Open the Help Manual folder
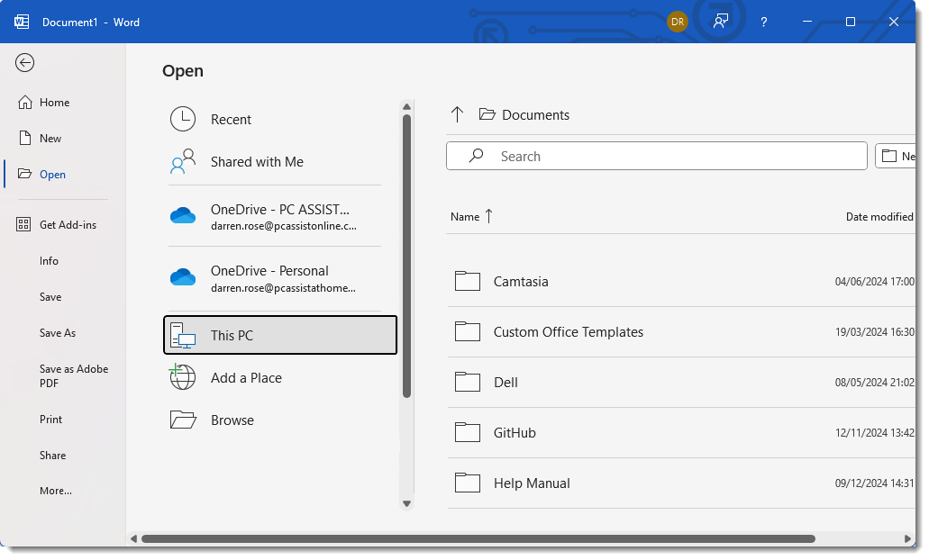This screenshot has width=929, height=560. 681,483
